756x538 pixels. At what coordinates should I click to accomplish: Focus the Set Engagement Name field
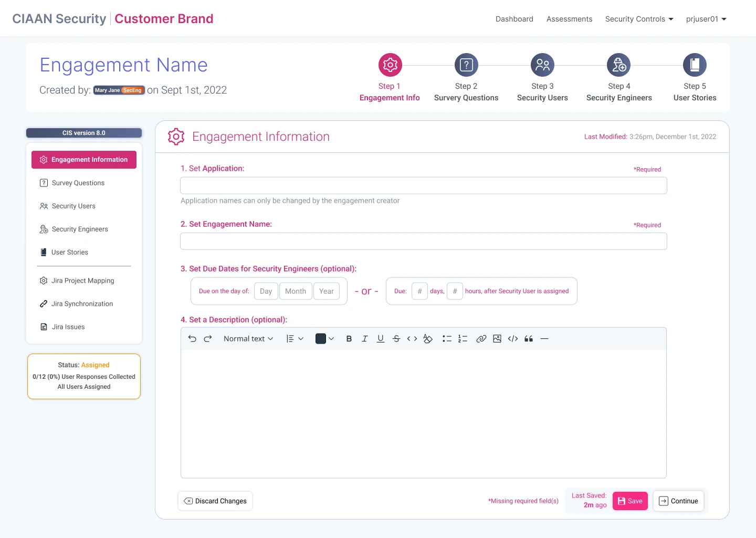tap(423, 241)
